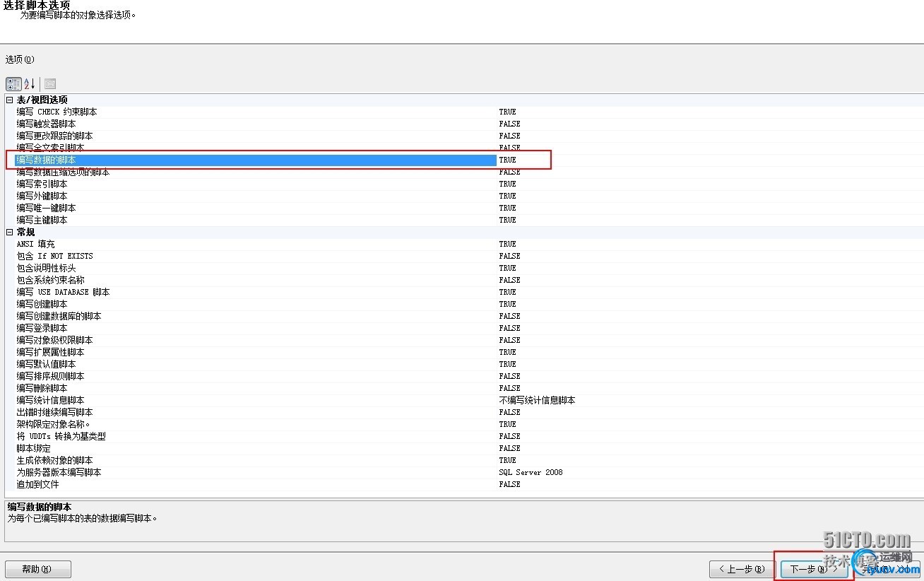Select the 编写唯一键脚本 option
Viewport: 924px width, 581px height.
pos(47,208)
